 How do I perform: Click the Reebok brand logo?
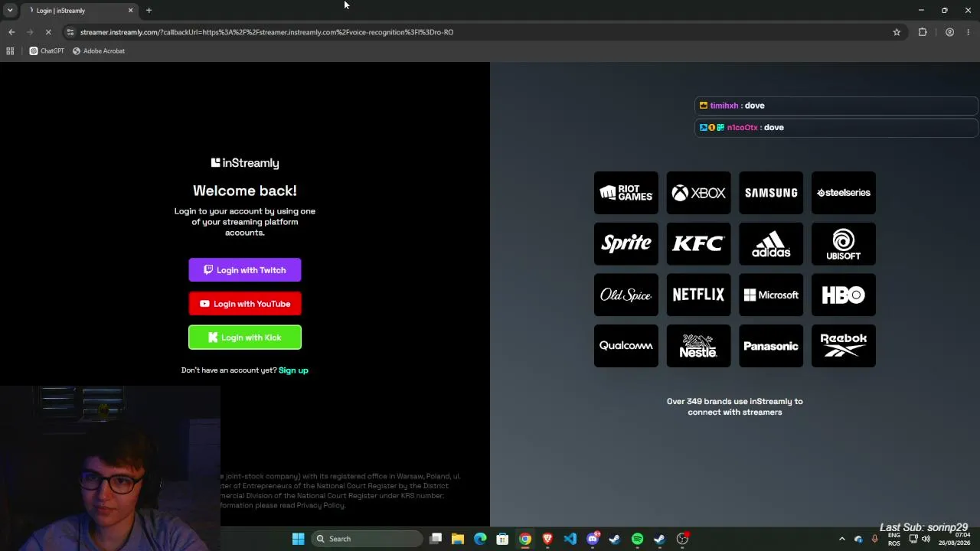pos(844,346)
